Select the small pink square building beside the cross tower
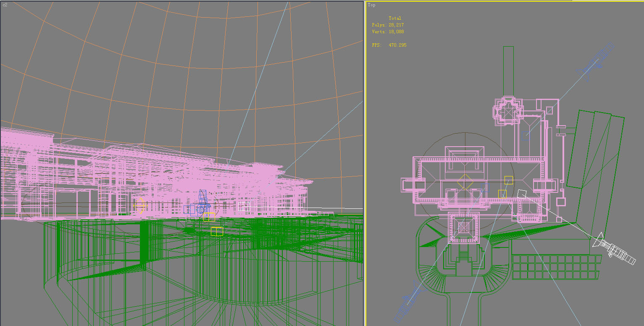644x326 pixels. point(549,110)
